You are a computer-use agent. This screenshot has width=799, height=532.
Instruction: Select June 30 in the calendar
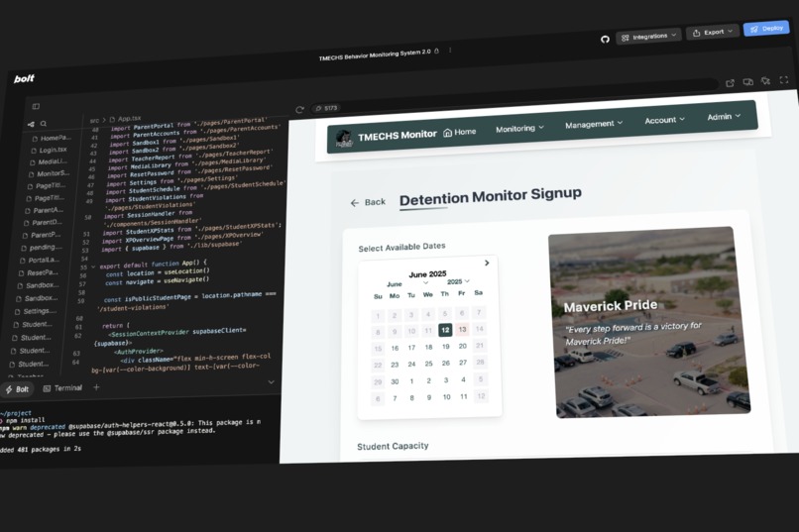pos(395,381)
